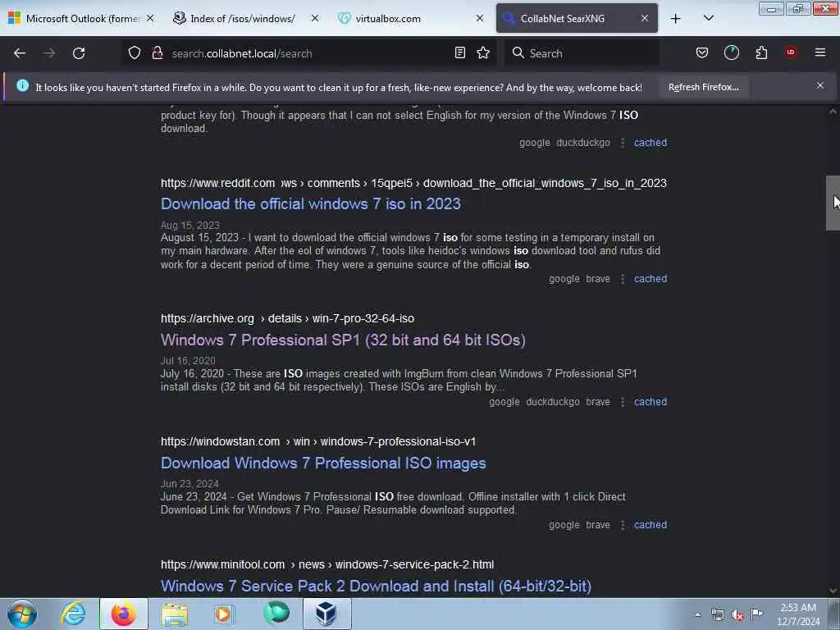Viewport: 840px width, 630px height.
Task: Show hidden system tray icons
Action: (697, 615)
